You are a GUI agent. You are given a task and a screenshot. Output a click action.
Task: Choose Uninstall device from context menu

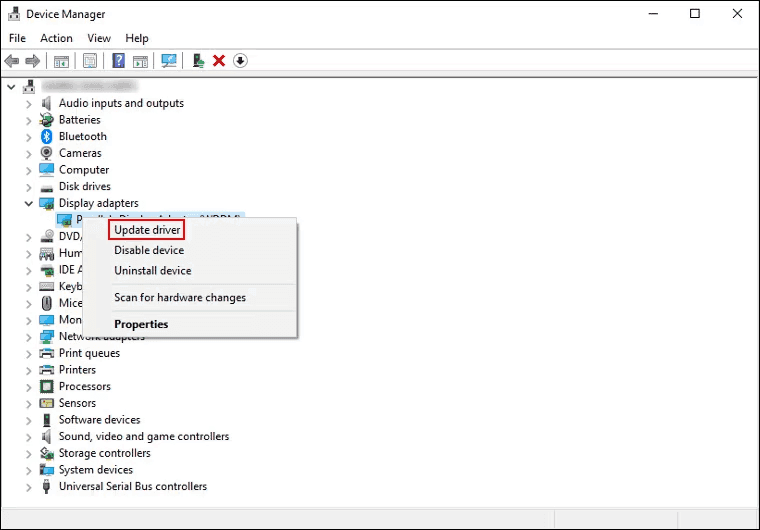(153, 271)
